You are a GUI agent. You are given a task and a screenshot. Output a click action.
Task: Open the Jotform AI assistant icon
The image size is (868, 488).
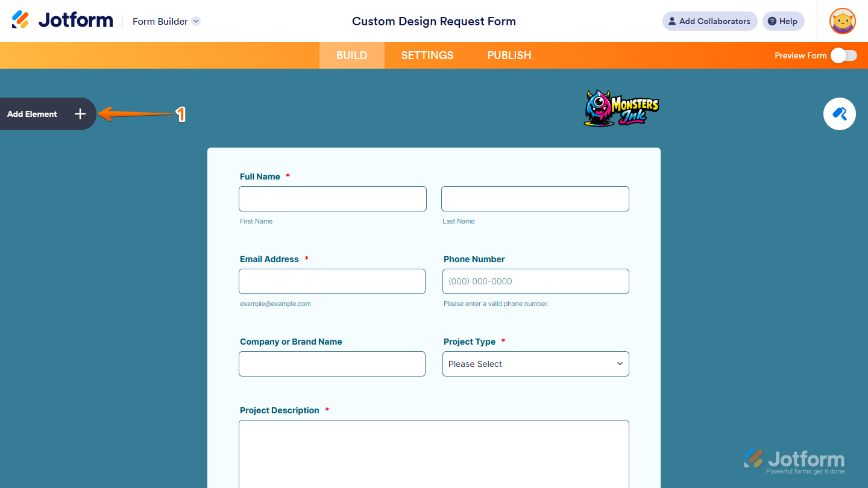[839, 114]
